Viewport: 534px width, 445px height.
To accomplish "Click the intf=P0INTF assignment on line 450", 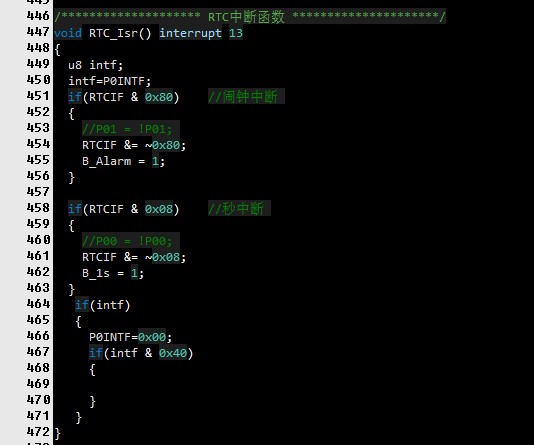I will pyautogui.click(x=109, y=81).
